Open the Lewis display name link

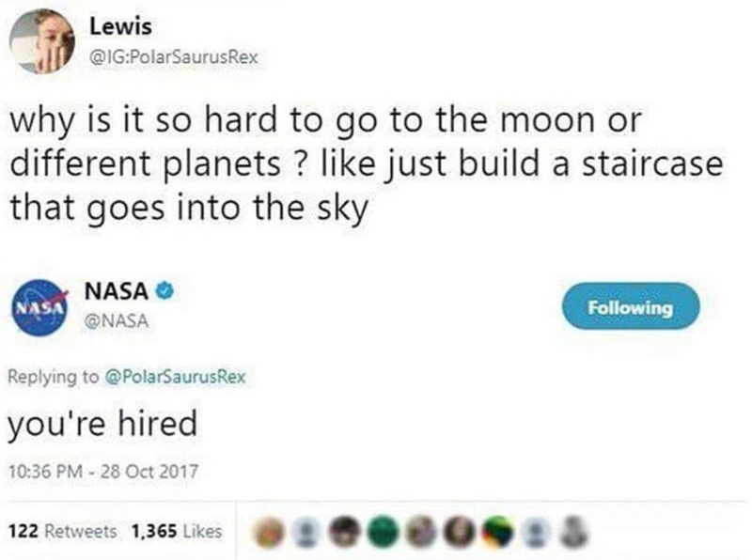115,27
